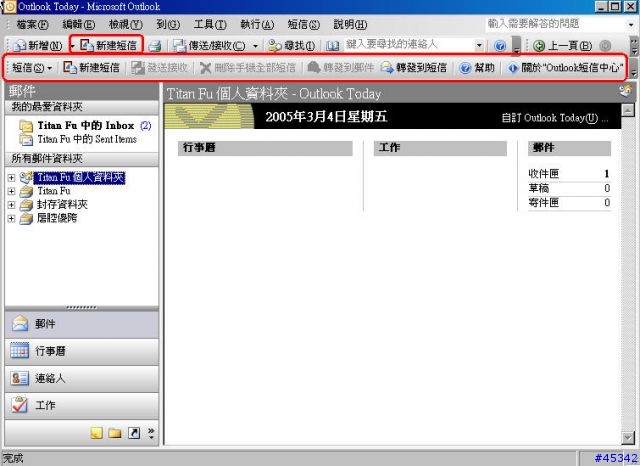Switch to 工作 tasks navigation pane
Screen dimensions: 640x466
point(82,406)
